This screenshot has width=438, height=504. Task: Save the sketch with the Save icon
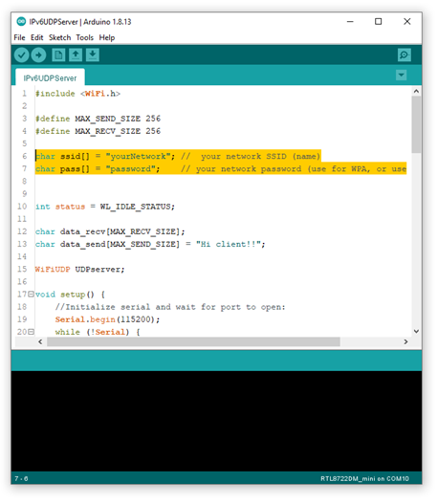tap(93, 55)
